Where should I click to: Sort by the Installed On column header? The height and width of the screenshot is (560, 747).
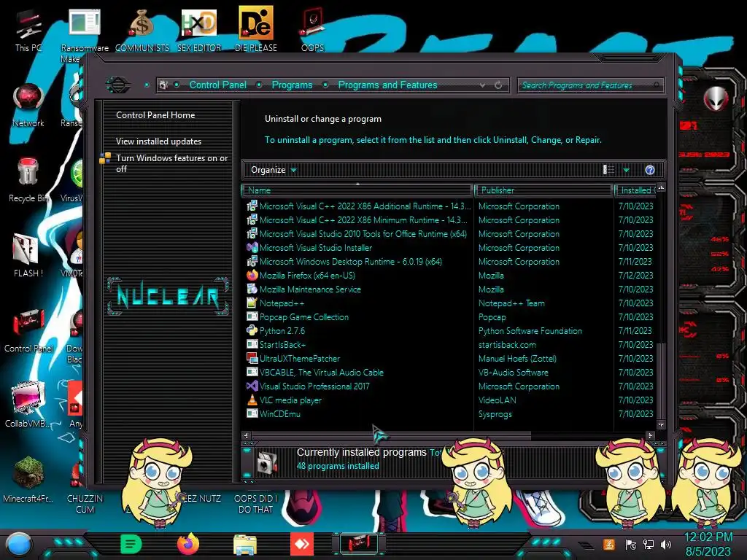point(636,190)
